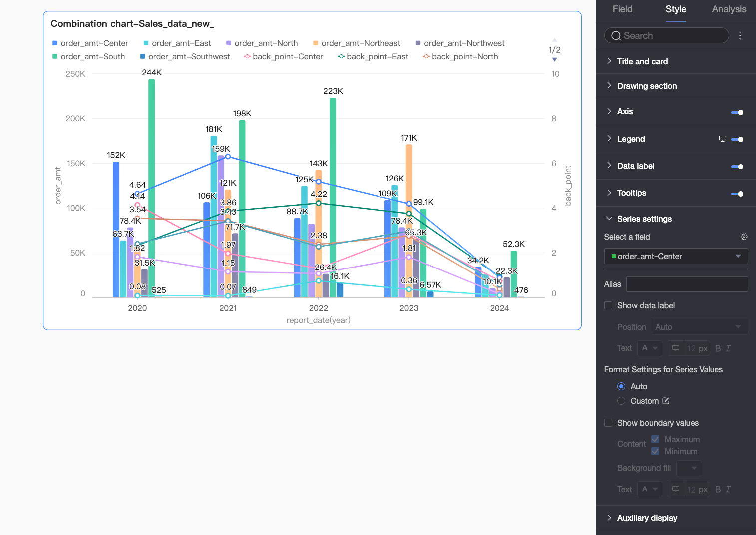Click the 2022 x-axis label
756x535 pixels.
[319, 308]
